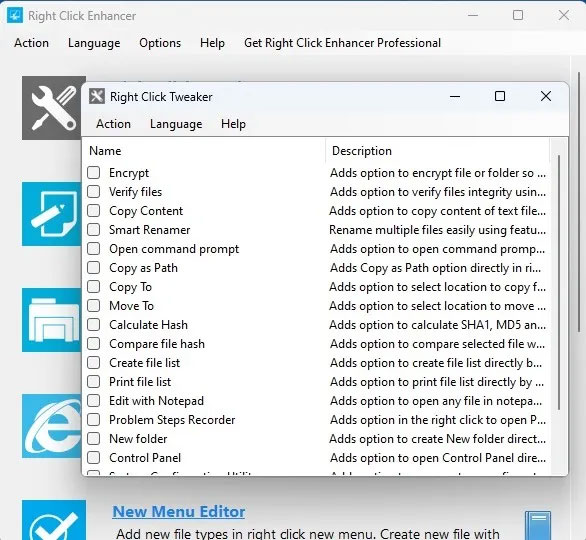Viewport: 586px width, 540px height.
Task: Enable the Encrypt checkbox
Action: click(93, 173)
